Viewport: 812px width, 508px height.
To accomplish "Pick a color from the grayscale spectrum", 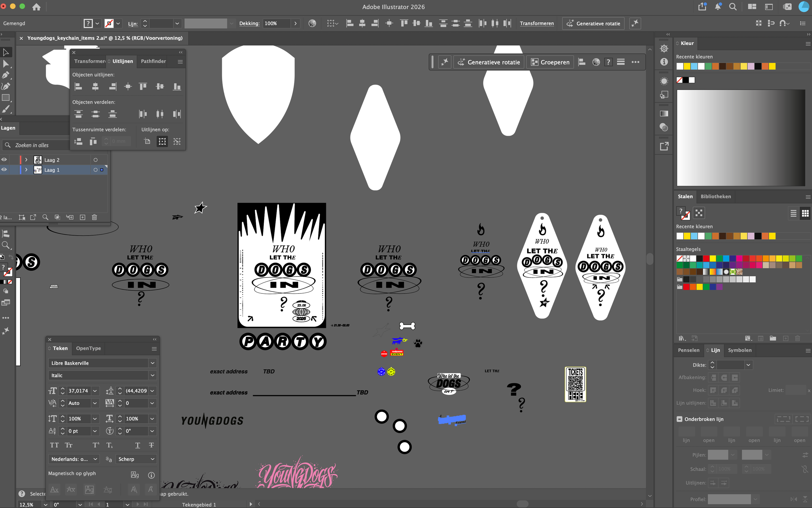I will [x=741, y=138].
